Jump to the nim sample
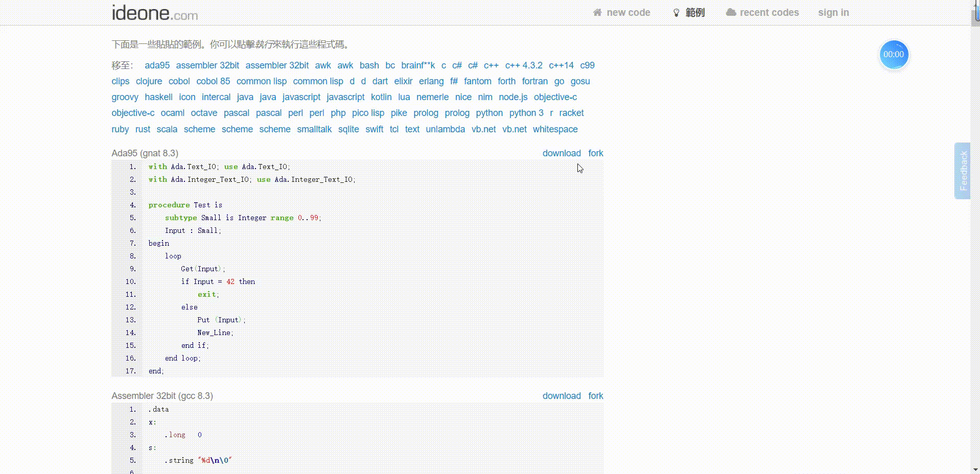 (485, 97)
